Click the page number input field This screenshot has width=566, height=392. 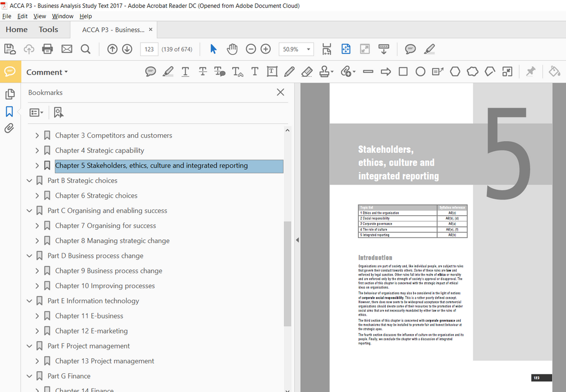149,49
